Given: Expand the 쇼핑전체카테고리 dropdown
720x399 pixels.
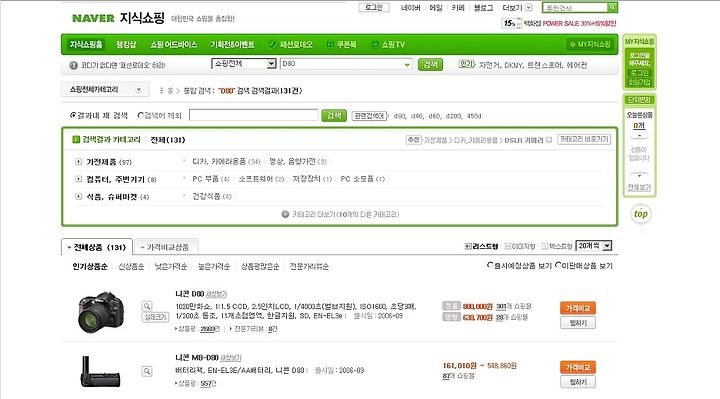Looking at the screenshot, I should click(x=105, y=90).
